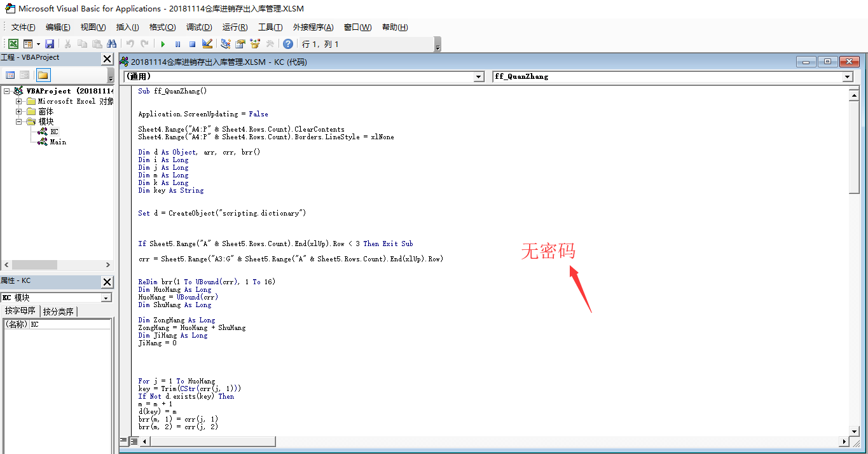The height and width of the screenshot is (454, 868).
Task: Close the VBAProject project panel
Action: pyautogui.click(x=107, y=58)
